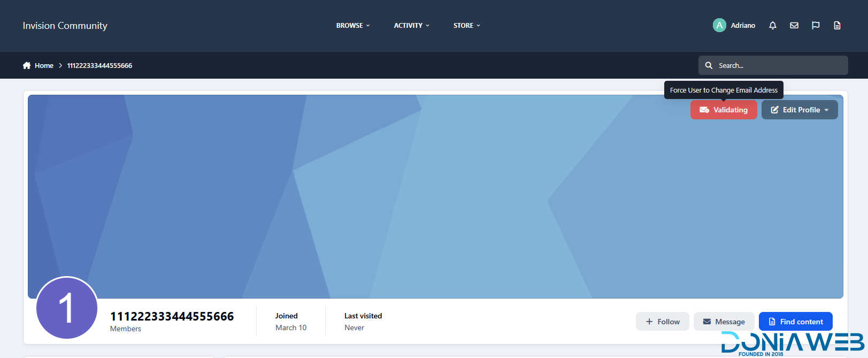
Task: Click the reports flag icon
Action: point(816,26)
